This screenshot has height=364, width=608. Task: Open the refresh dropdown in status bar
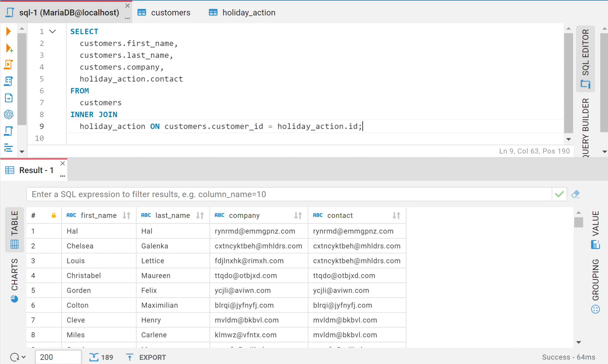(x=23, y=357)
